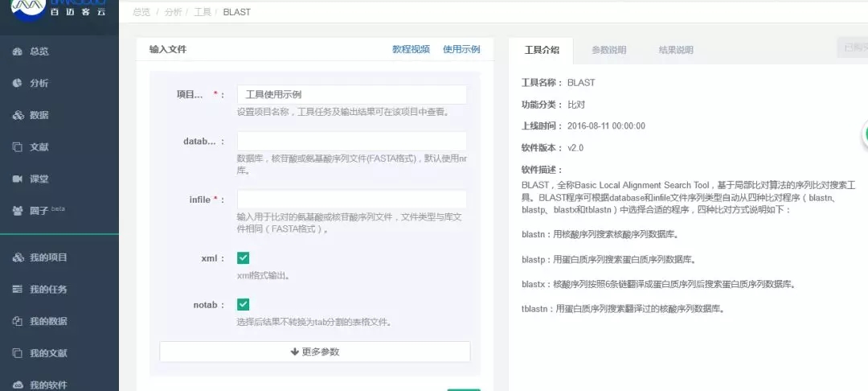Open the 课堂 video camera icon

point(17,179)
